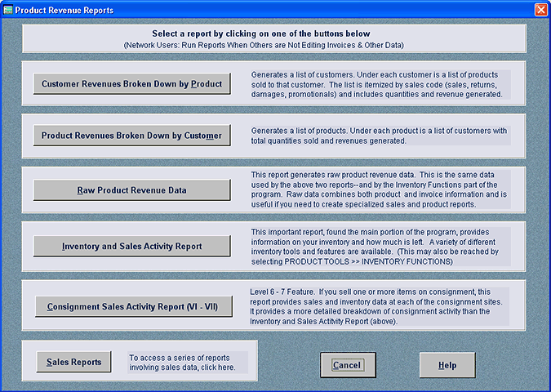Screen dimensions: 551x392
Task: Close the Product Revenue Reports window
Action: click(x=540, y=9)
